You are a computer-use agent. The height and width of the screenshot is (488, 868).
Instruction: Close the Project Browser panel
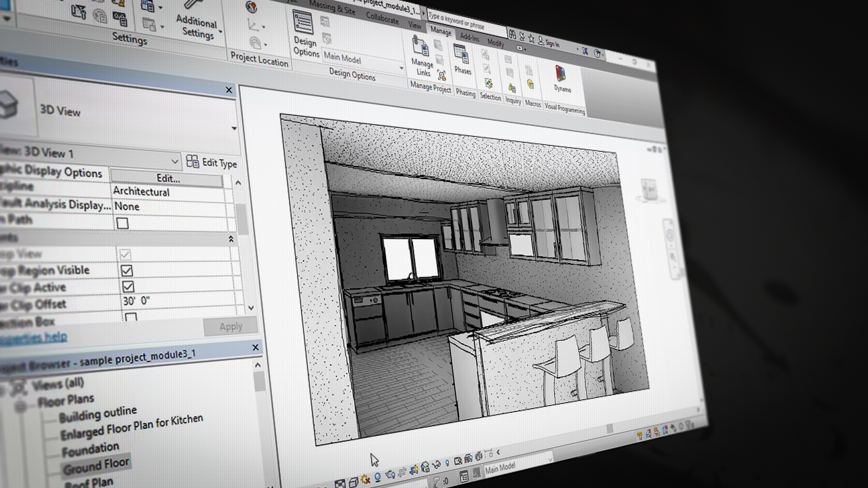[x=256, y=348]
